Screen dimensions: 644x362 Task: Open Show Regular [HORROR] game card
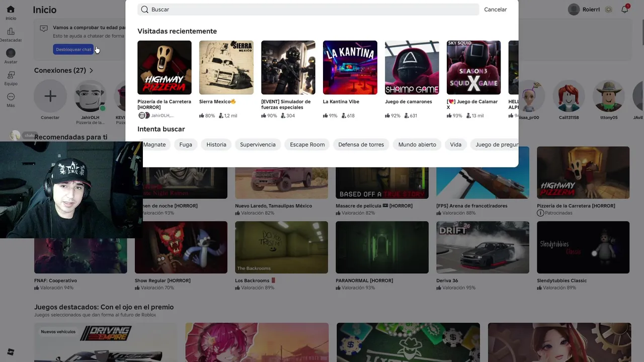point(181,256)
